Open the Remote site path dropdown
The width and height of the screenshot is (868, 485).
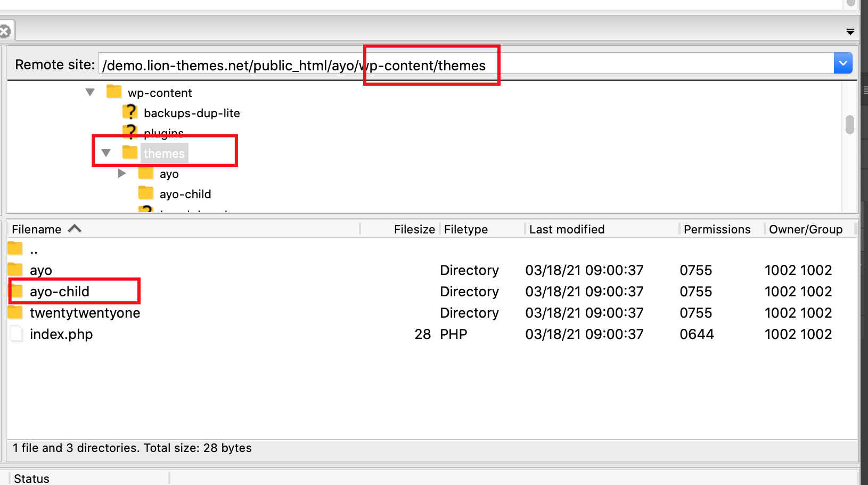click(843, 63)
